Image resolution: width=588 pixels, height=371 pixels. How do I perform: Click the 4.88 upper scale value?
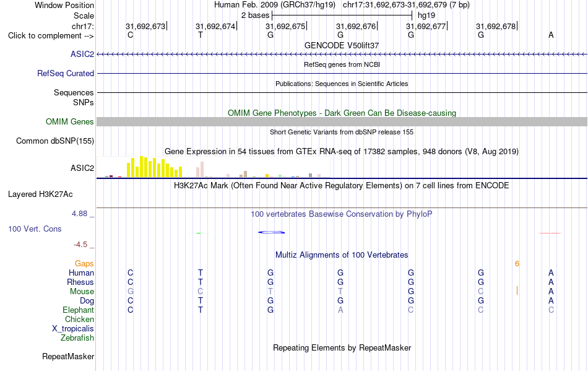(79, 214)
